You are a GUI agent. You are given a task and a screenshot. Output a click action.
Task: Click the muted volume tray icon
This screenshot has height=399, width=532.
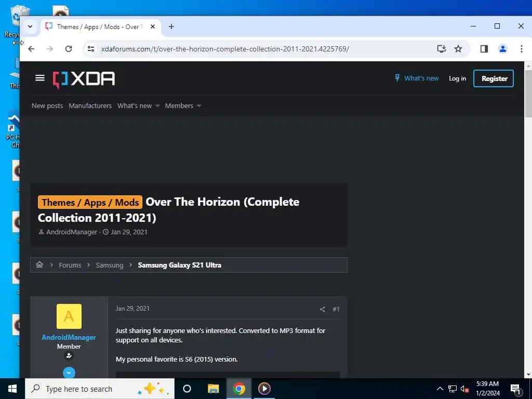[464, 389]
